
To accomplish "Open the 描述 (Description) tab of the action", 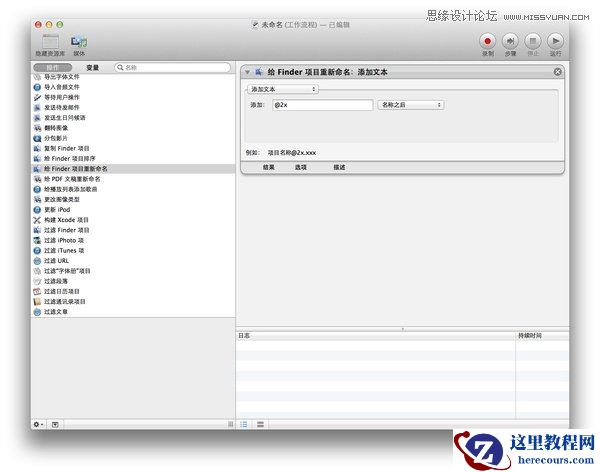I will coord(339,167).
